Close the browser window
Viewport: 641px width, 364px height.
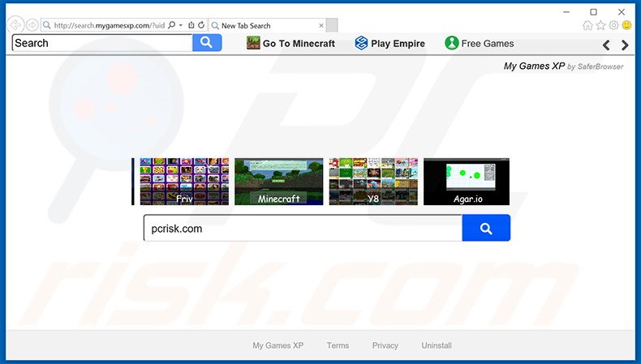(x=622, y=12)
